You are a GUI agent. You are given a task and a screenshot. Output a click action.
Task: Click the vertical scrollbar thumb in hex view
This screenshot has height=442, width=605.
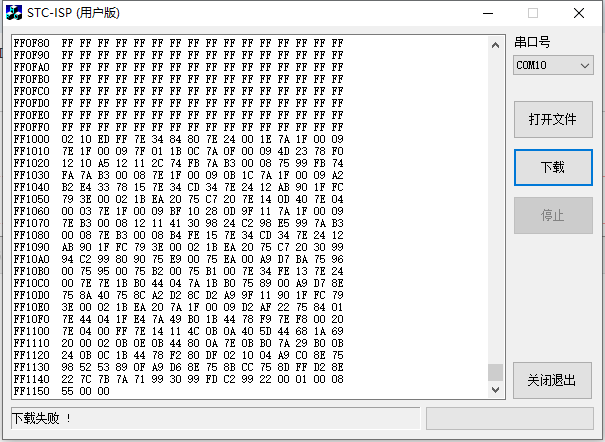[x=495, y=372]
